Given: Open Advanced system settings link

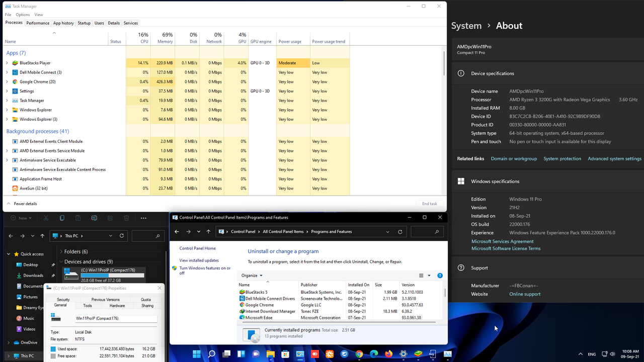Looking at the screenshot, I should click(x=614, y=159).
